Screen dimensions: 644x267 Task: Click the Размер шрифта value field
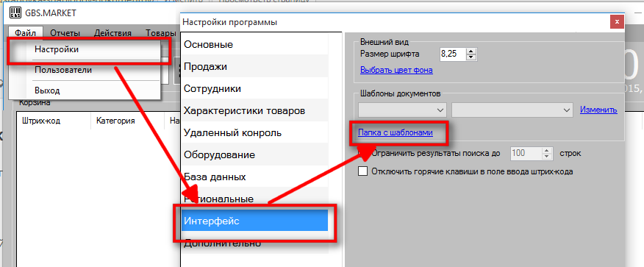coord(453,54)
